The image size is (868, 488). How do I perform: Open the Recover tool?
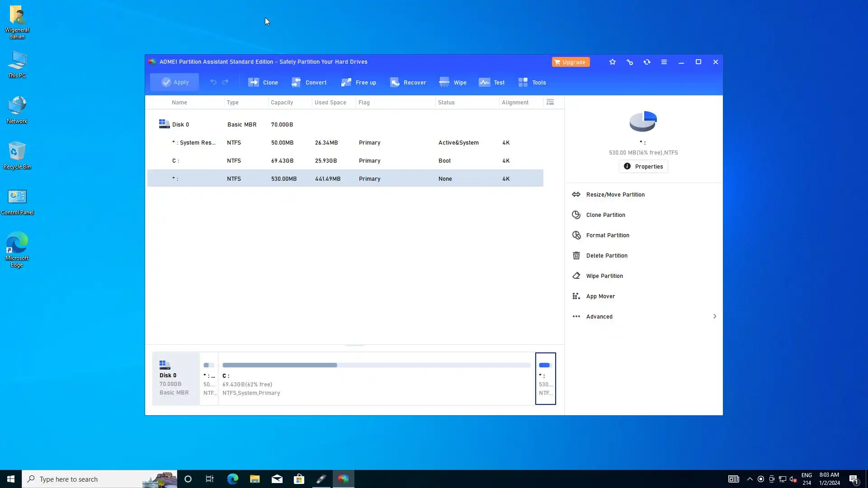[408, 82]
